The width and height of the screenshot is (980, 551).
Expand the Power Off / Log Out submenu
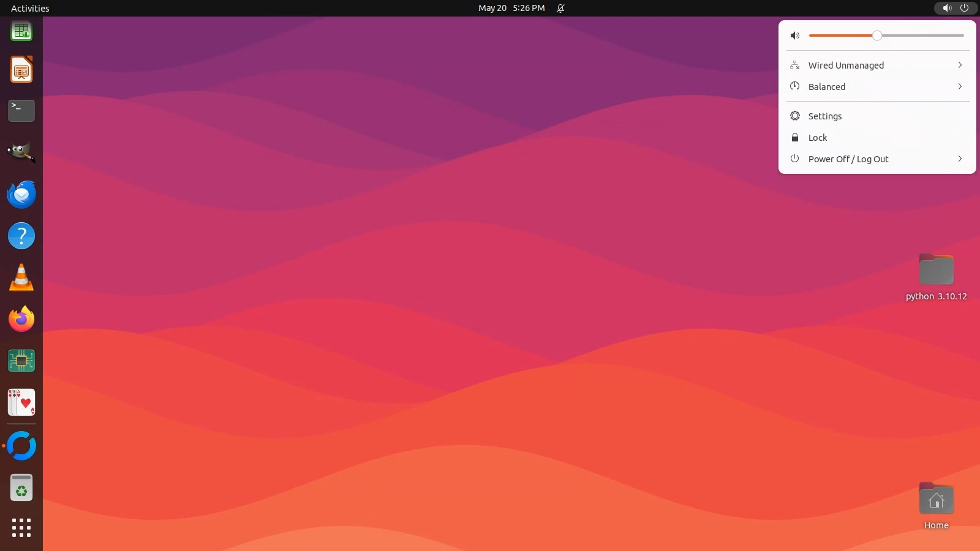tap(877, 159)
